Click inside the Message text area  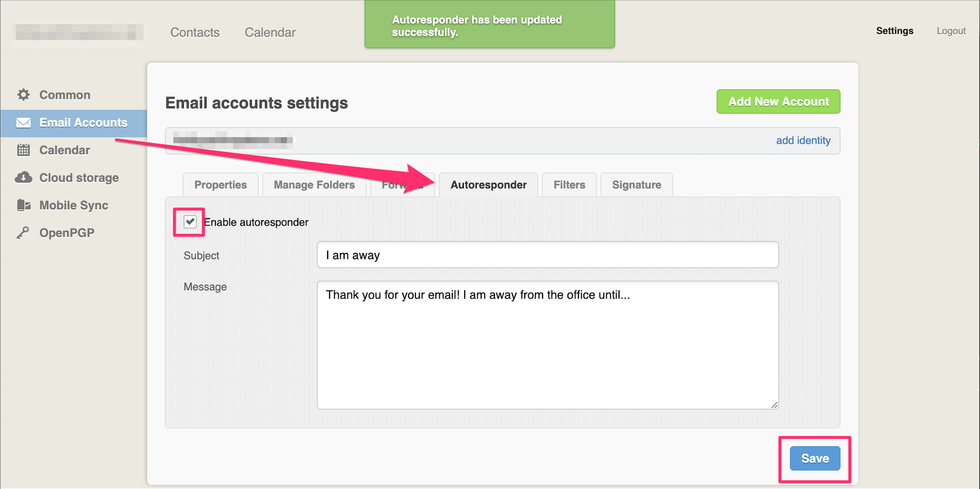click(548, 345)
